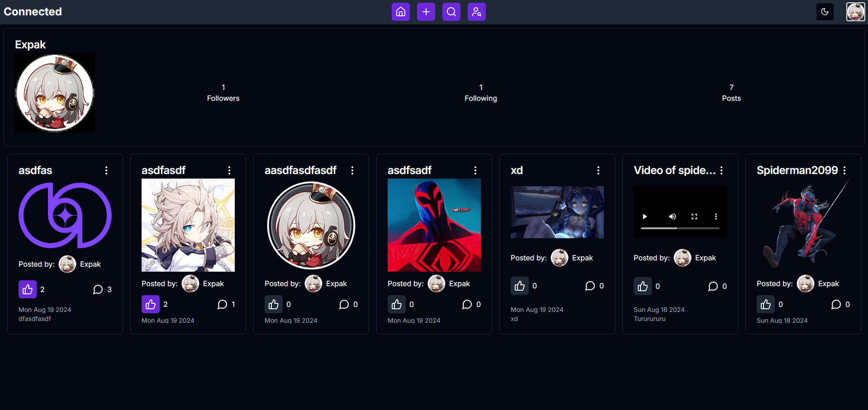
Task: Click the Connected logo text
Action: (x=33, y=12)
